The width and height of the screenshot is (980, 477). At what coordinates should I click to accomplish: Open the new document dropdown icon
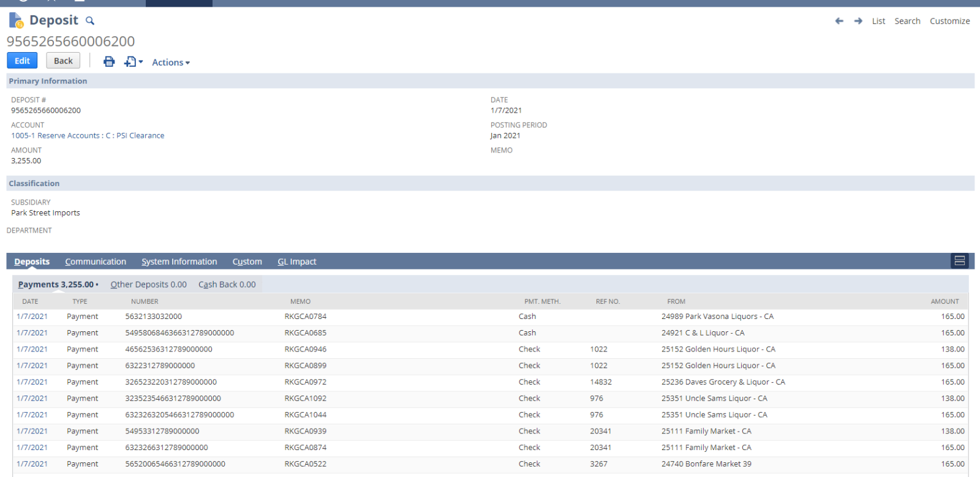tap(133, 61)
